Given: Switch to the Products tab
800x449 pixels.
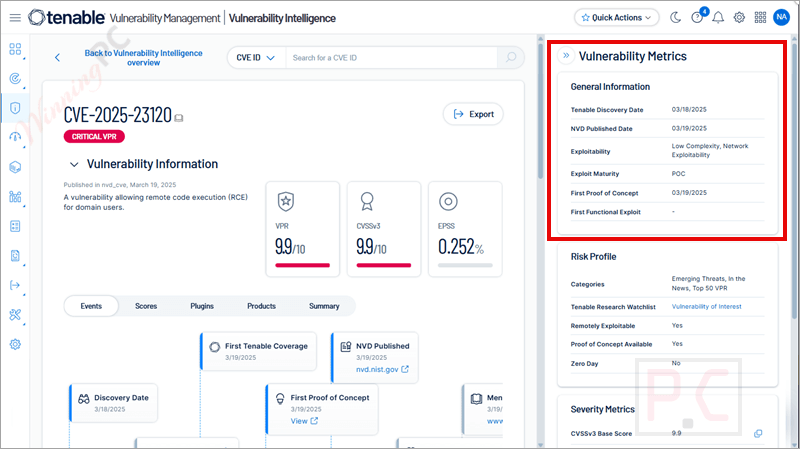Looking at the screenshot, I should [x=261, y=306].
